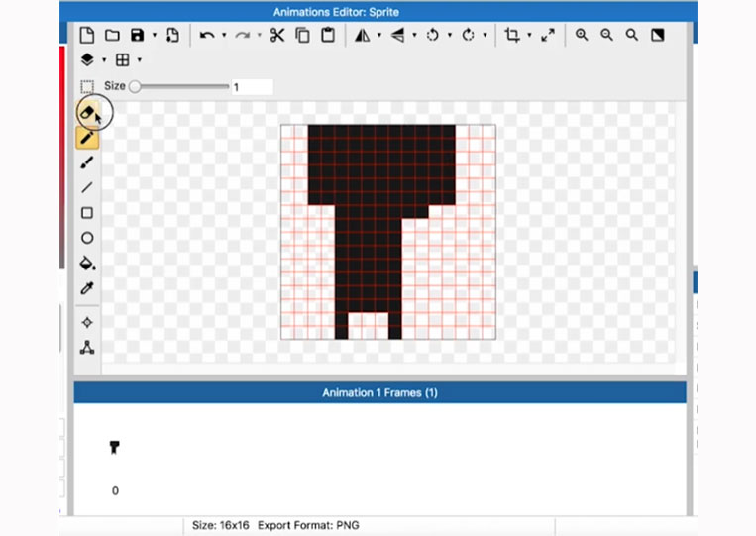
Task: Click the 'Size: 16x16' status text
Action: [x=220, y=525]
